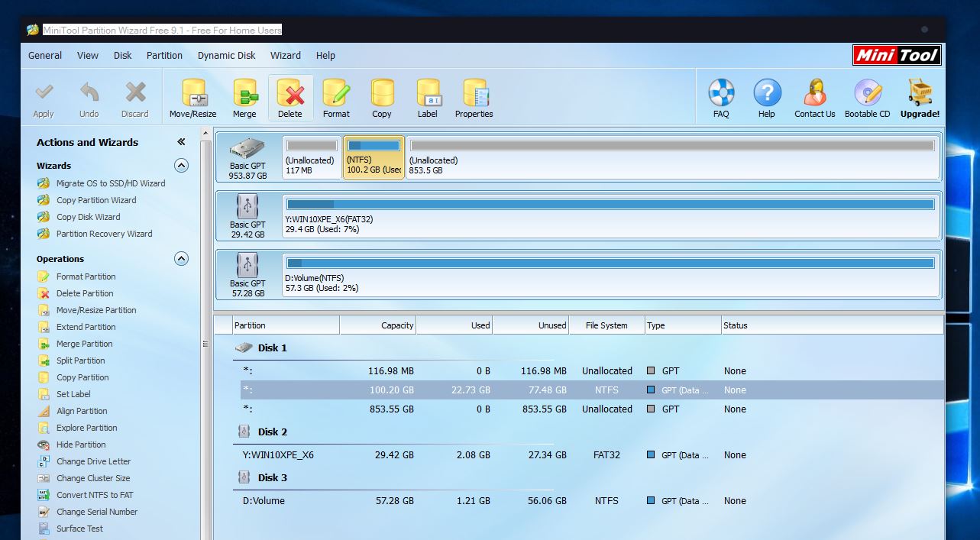This screenshot has width=980, height=540.
Task: Click the Label toolbar icon
Action: [x=428, y=92]
